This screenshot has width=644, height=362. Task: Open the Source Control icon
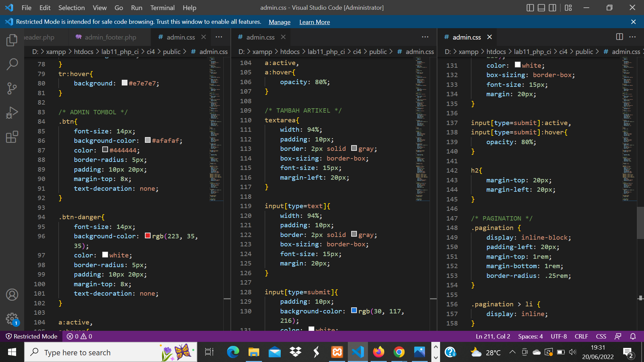click(x=12, y=88)
